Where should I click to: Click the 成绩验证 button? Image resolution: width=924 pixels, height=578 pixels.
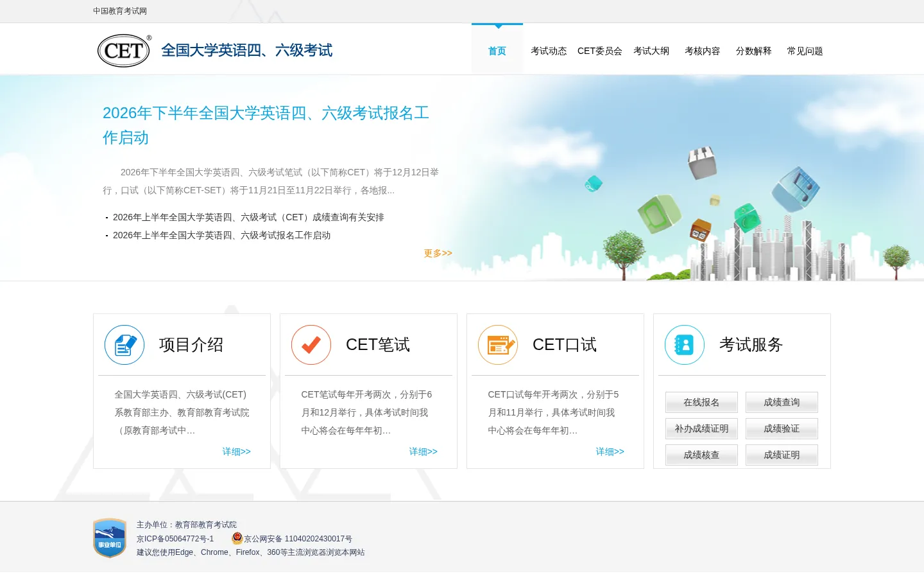click(782, 428)
